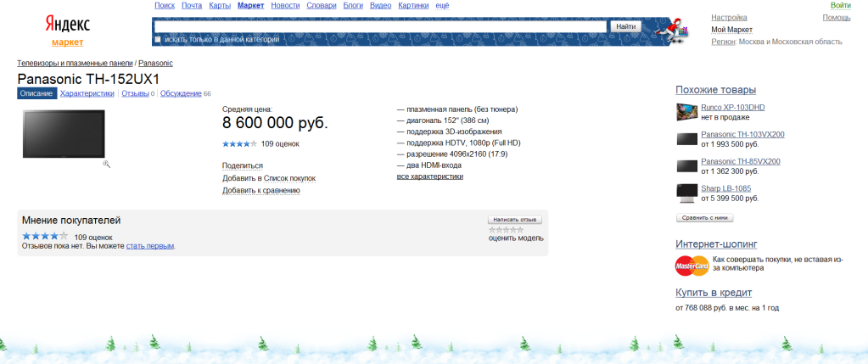Click the magnifier icon under the TV image
The height and width of the screenshot is (364, 868).
pyautogui.click(x=107, y=163)
